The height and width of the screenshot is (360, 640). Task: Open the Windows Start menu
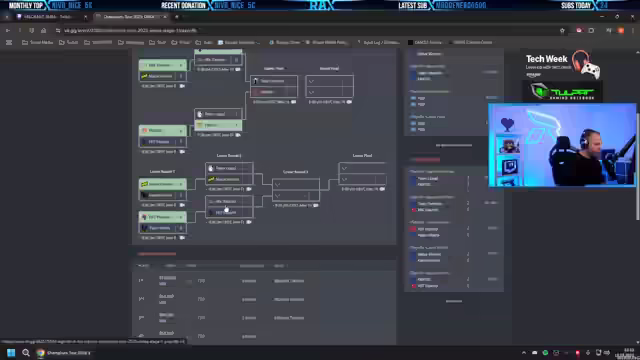(11, 353)
